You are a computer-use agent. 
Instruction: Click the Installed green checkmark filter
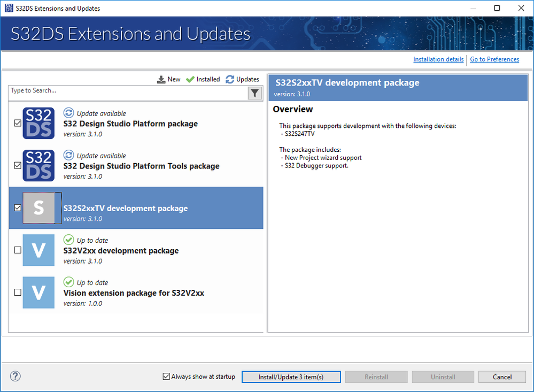tap(190, 79)
